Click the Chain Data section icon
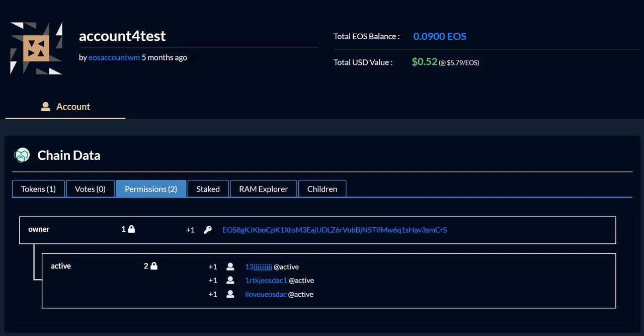This screenshot has width=644, height=336. pyautogui.click(x=22, y=155)
